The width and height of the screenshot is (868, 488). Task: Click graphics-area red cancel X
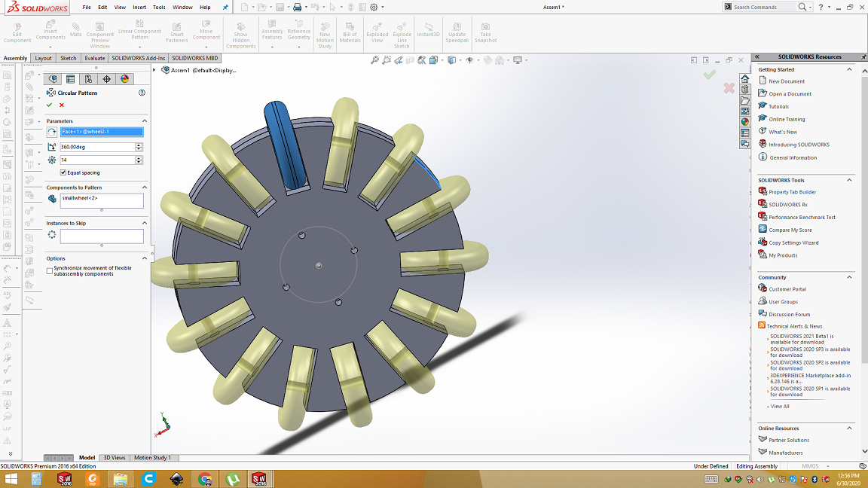[x=729, y=87]
